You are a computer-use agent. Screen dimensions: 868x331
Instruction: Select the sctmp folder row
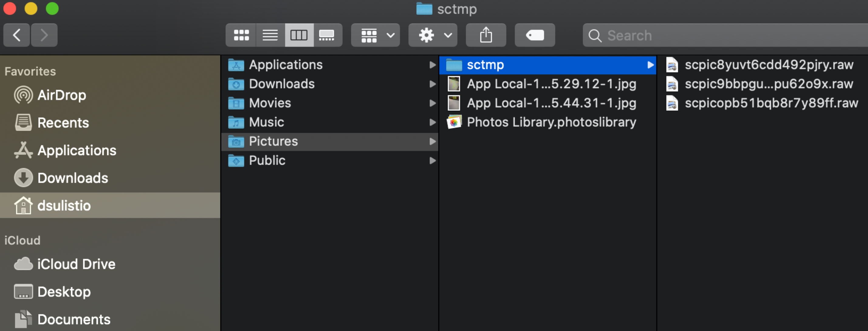click(547, 65)
